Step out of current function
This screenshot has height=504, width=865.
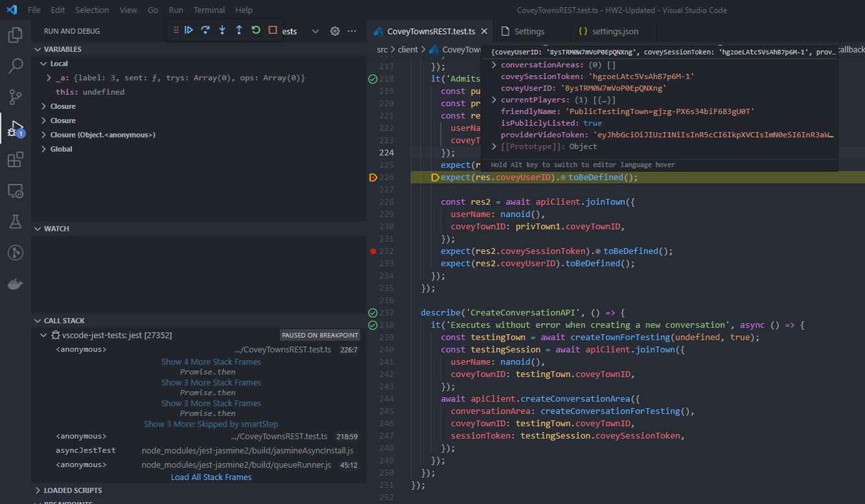click(239, 30)
